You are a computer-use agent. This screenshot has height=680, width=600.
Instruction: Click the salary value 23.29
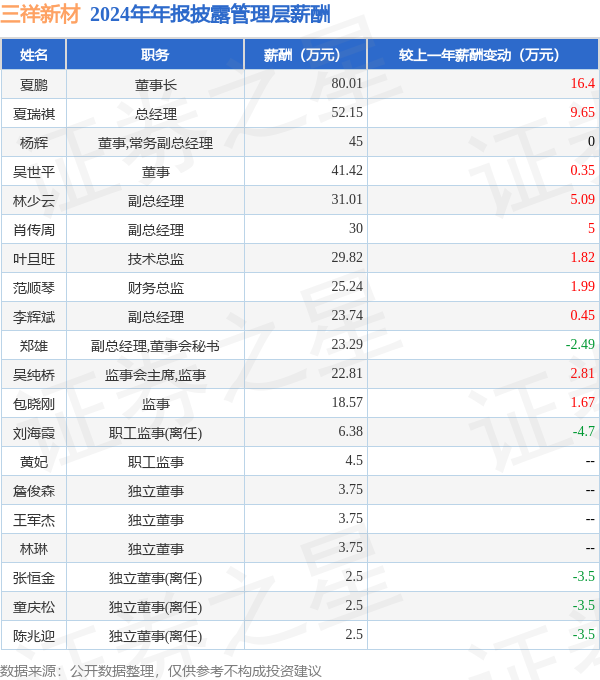(347, 344)
